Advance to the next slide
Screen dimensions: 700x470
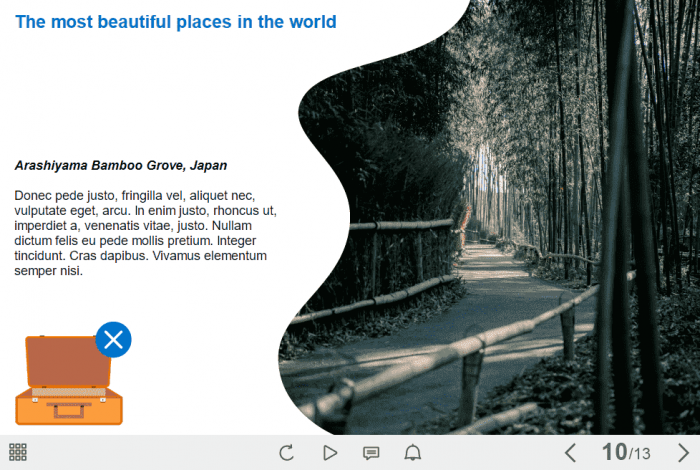(x=683, y=453)
